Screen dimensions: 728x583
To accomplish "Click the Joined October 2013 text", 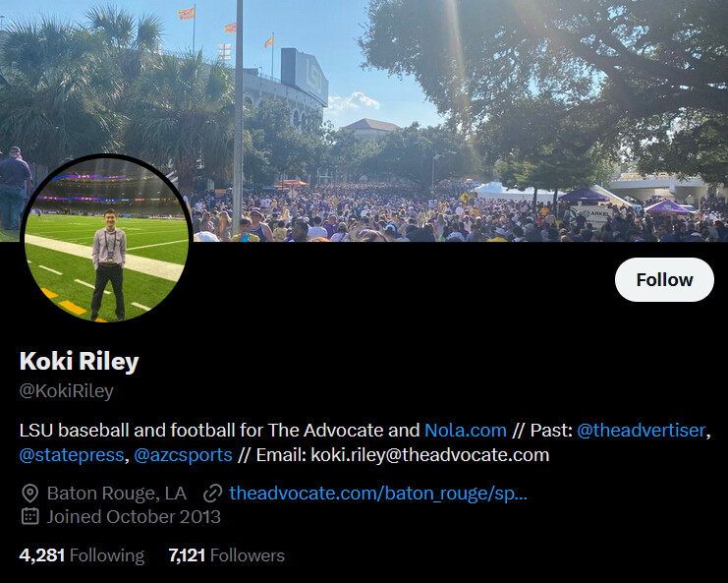I will click(134, 516).
